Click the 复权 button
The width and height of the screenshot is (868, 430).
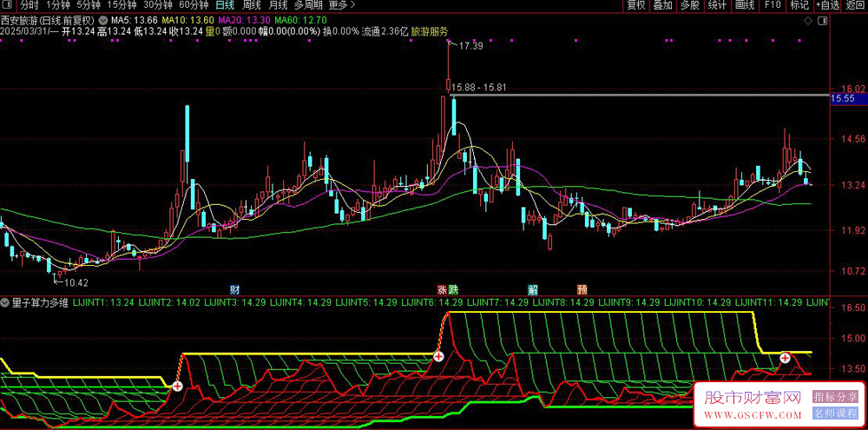[636, 5]
